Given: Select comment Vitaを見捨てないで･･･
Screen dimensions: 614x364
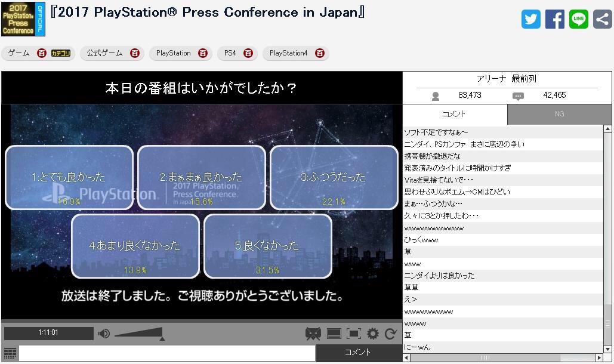Looking at the screenshot, I should click(x=503, y=180).
